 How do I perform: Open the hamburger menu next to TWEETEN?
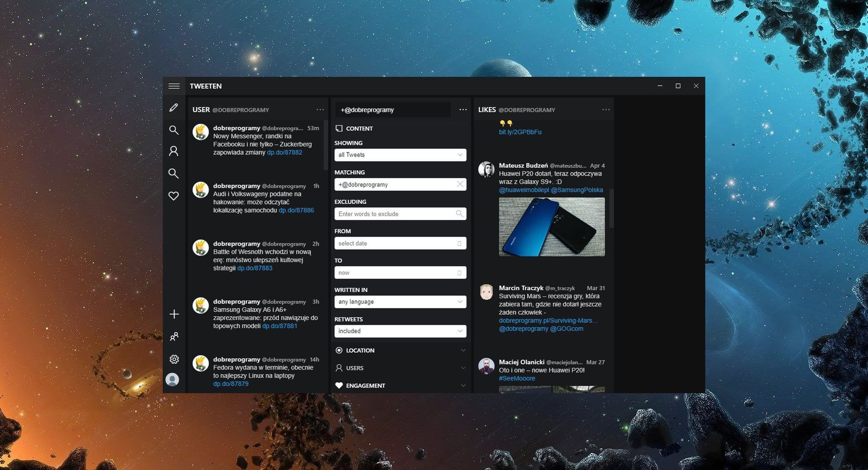tap(174, 86)
